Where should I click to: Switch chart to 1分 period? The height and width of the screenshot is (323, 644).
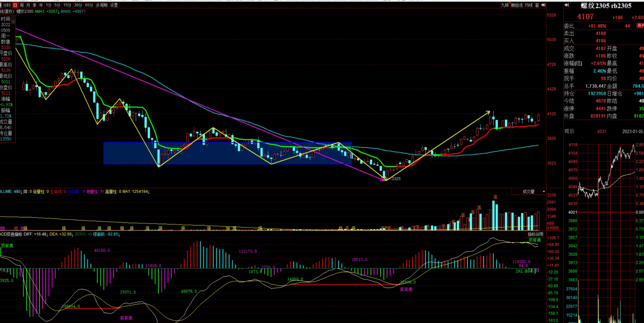(49, 5)
